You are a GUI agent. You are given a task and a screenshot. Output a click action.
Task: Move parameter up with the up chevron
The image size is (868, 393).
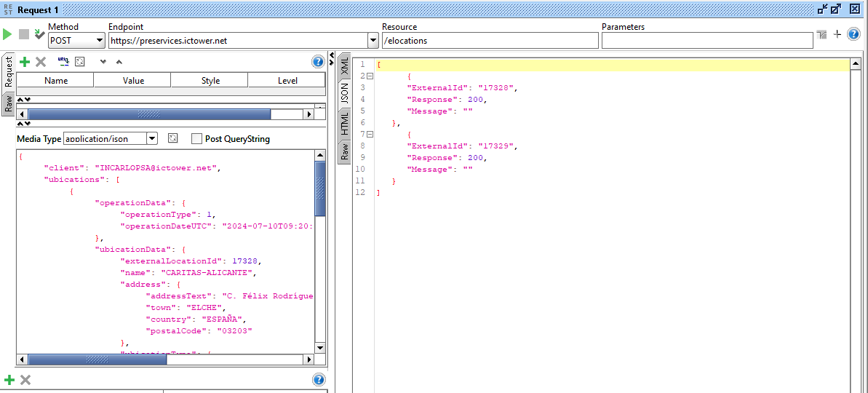[119, 62]
